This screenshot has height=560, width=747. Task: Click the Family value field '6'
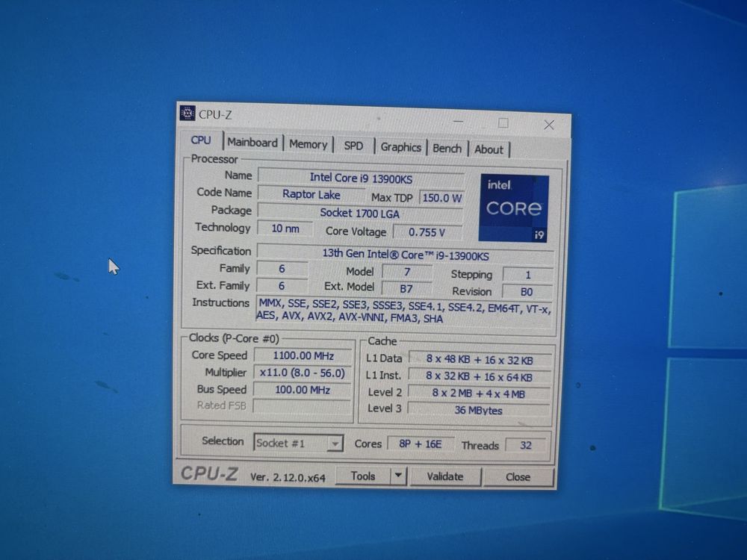282,269
